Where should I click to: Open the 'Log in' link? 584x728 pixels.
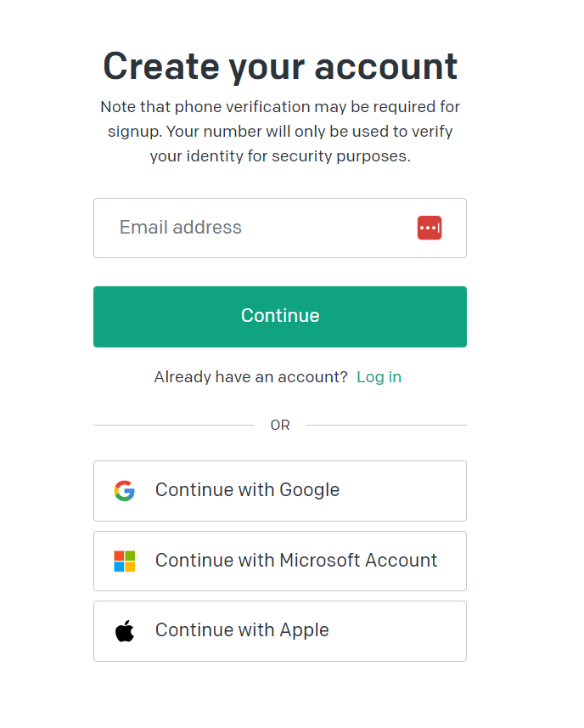[x=379, y=377]
